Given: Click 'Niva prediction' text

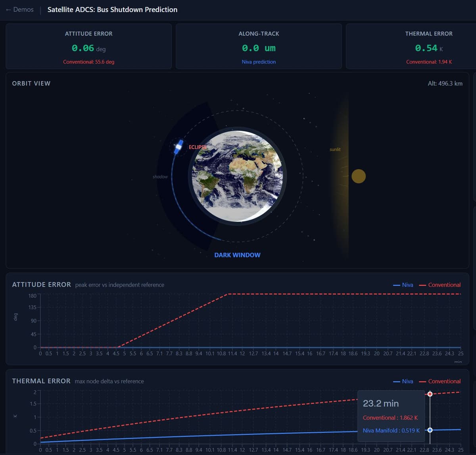Looking at the screenshot, I should 259,62.
